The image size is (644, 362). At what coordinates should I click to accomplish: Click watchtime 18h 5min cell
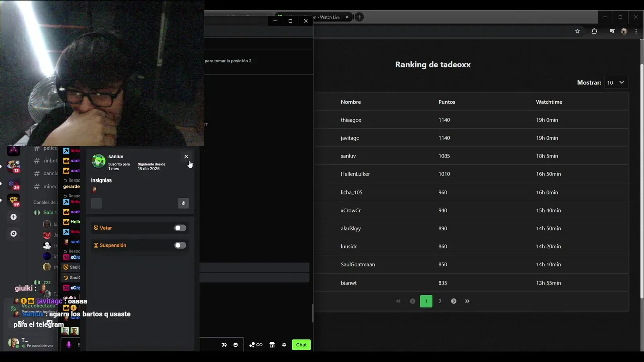pos(547,156)
